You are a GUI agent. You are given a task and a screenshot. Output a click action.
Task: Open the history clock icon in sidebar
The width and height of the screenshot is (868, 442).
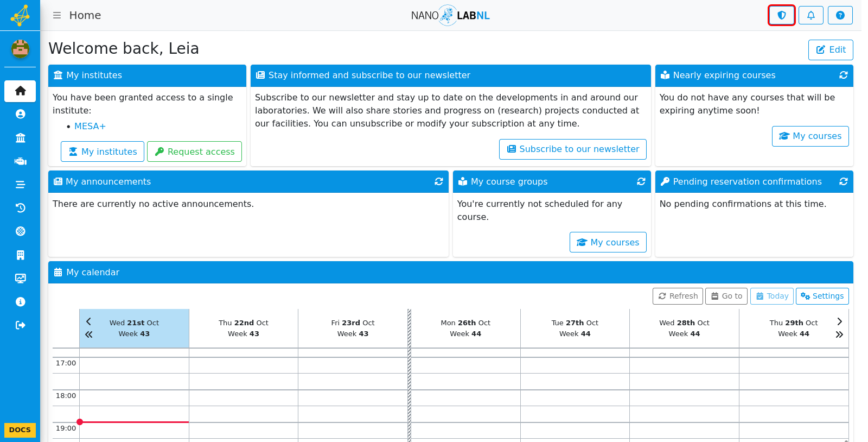(x=21, y=208)
